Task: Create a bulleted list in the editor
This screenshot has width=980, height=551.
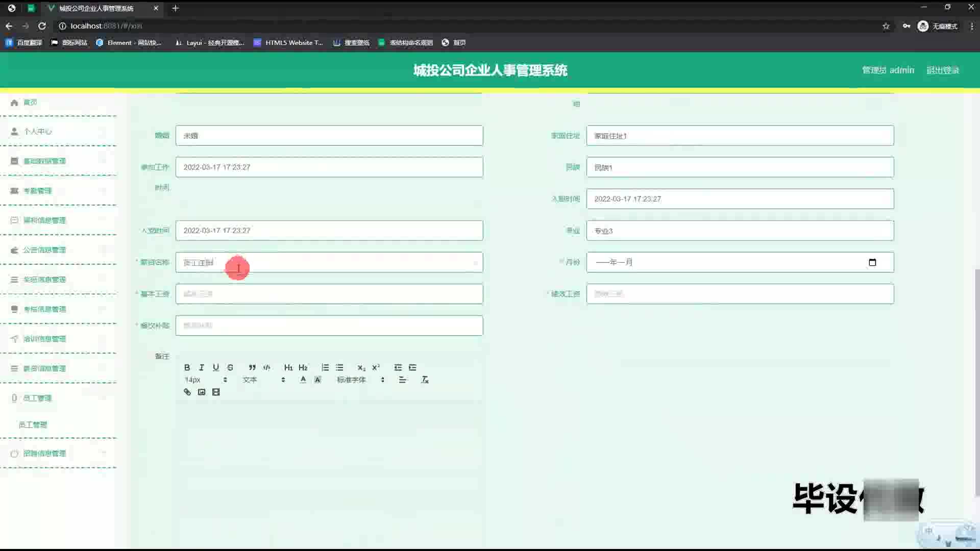Action: click(339, 367)
